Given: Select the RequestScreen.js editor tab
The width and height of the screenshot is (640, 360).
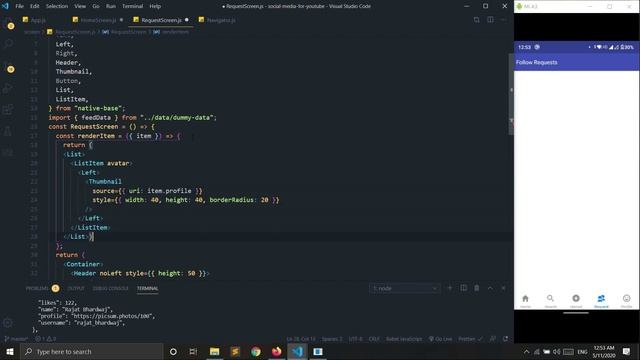Looking at the screenshot, I should pyautogui.click(x=161, y=20).
